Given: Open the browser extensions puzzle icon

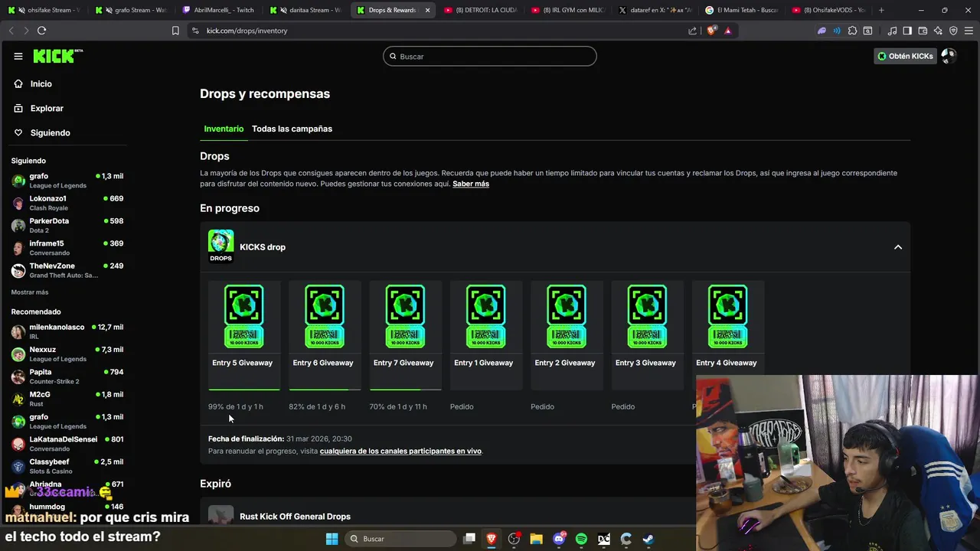Looking at the screenshot, I should pos(852,31).
